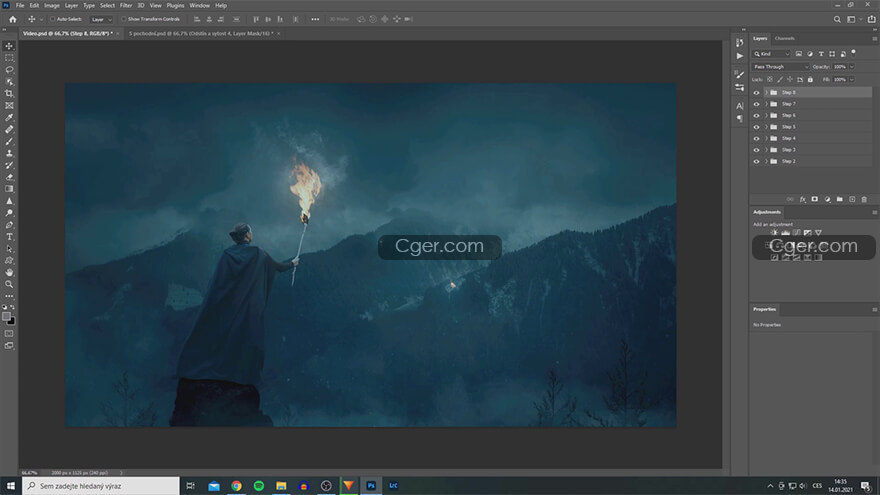Open the Opacity slider dropdown arrow
The width and height of the screenshot is (880, 495).
click(x=851, y=67)
